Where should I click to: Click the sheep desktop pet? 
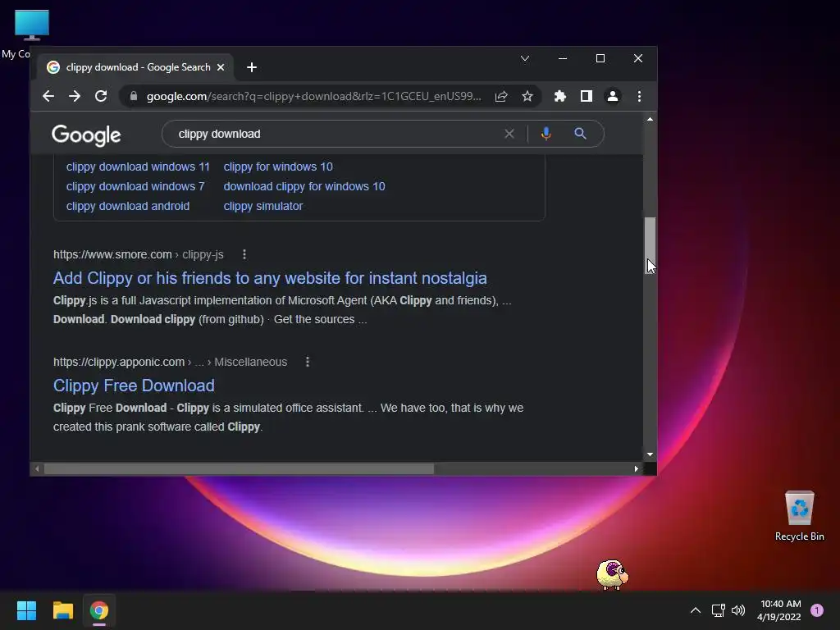point(612,575)
